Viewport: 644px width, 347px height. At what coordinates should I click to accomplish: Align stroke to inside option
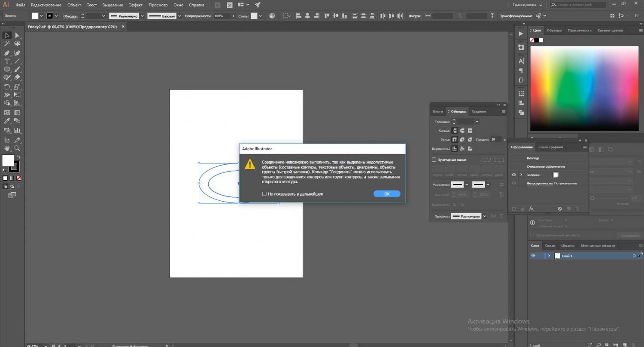[462, 148]
